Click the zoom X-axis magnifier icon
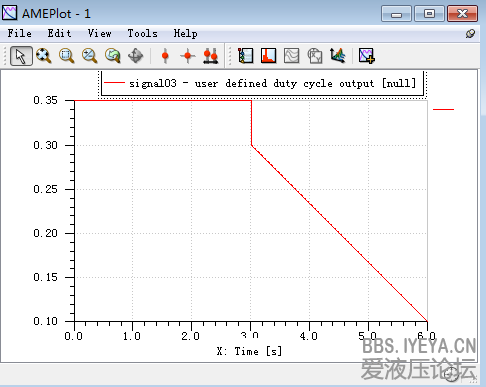The image size is (486, 387). point(89,56)
